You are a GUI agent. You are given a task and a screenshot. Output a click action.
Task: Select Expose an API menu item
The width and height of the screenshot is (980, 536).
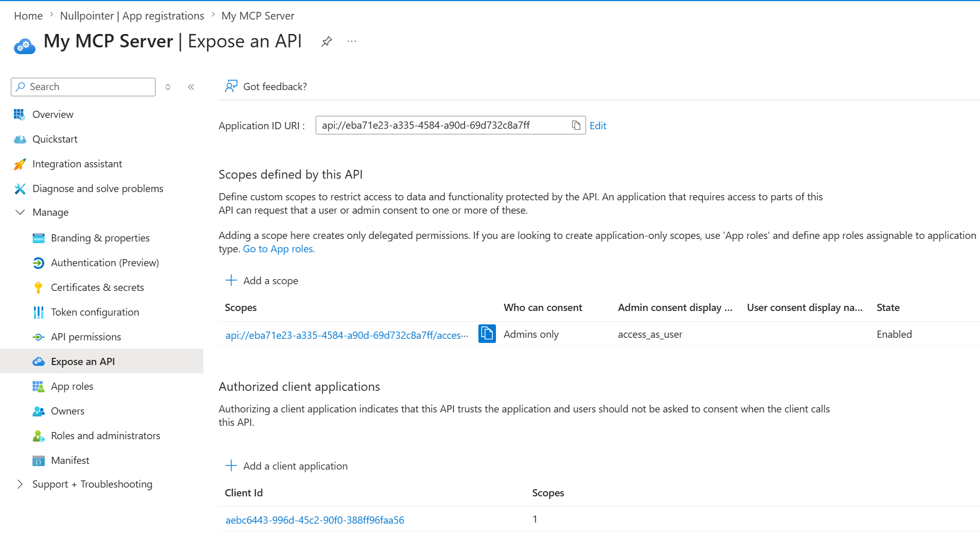(x=101, y=361)
